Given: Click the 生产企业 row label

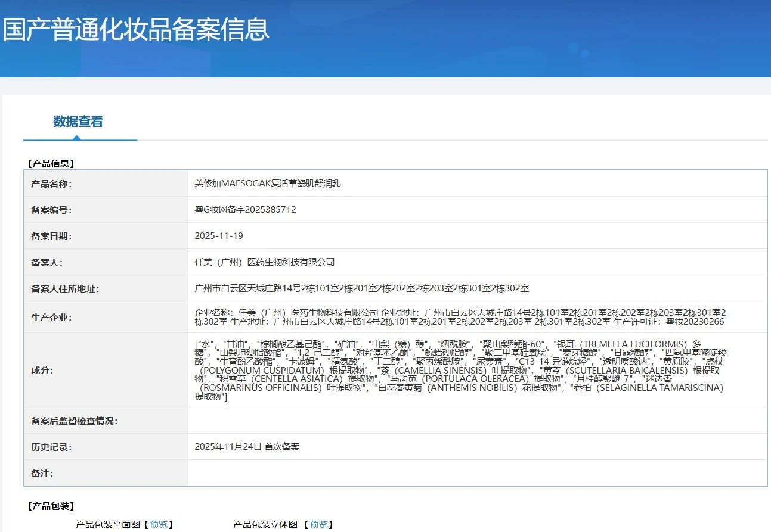Looking at the screenshot, I should pos(51,318).
